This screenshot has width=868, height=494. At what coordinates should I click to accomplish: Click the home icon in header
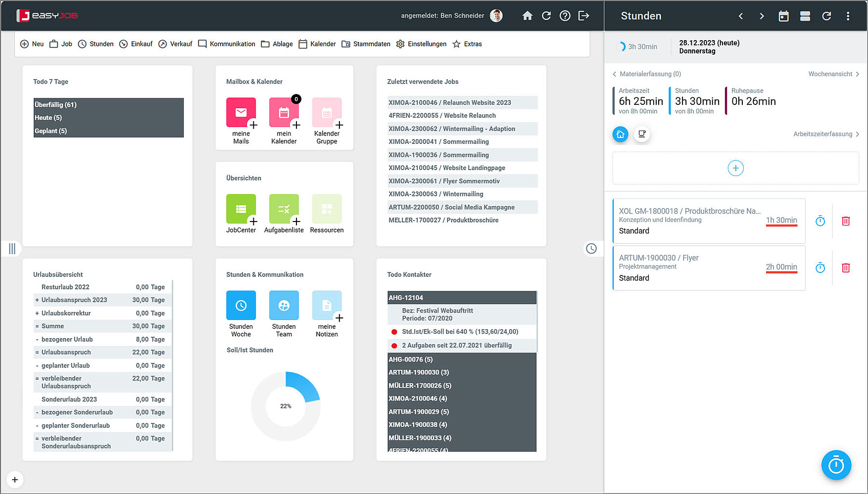click(527, 16)
